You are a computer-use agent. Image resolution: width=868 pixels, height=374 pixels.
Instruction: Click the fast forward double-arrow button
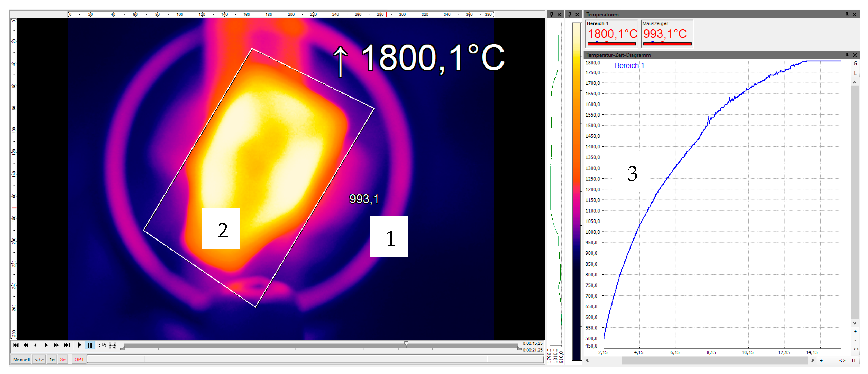tap(56, 345)
